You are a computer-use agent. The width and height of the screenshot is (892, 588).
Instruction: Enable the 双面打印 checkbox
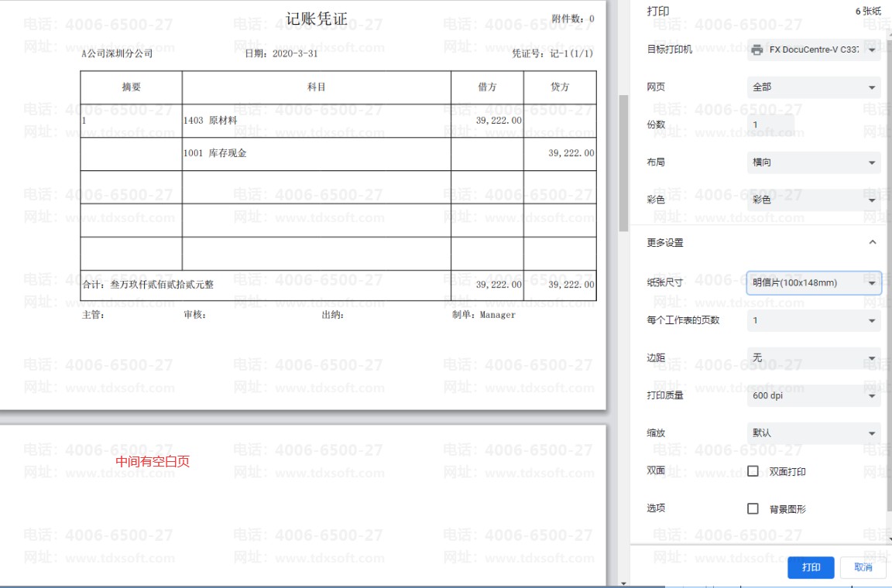[x=753, y=471]
